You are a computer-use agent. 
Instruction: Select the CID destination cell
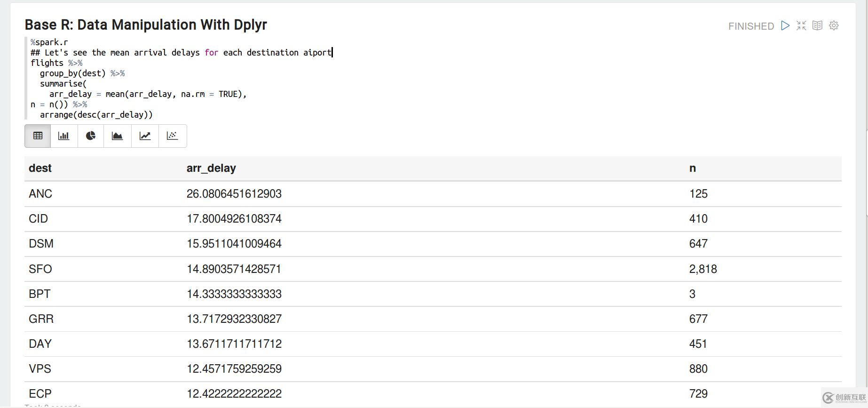pyautogui.click(x=38, y=218)
